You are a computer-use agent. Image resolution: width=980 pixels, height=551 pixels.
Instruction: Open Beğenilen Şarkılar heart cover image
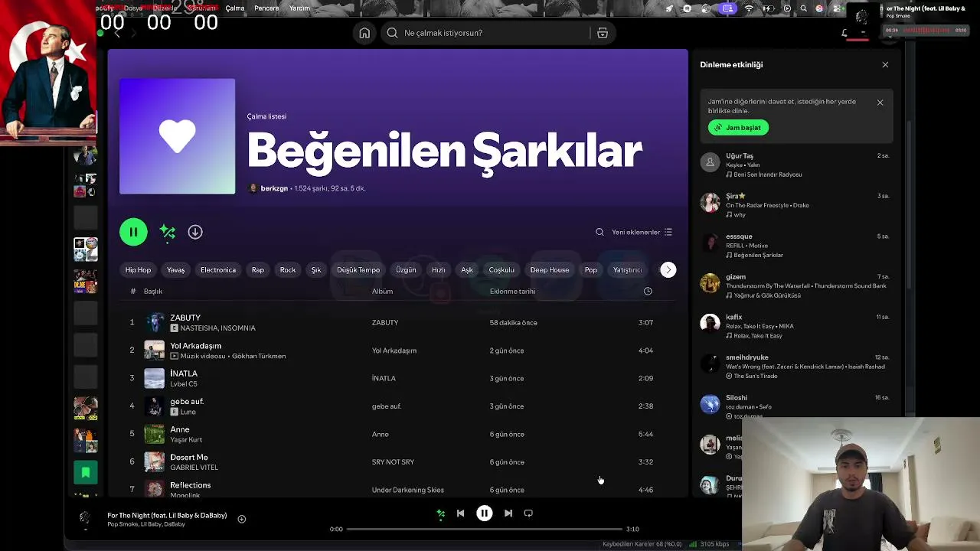pos(177,136)
